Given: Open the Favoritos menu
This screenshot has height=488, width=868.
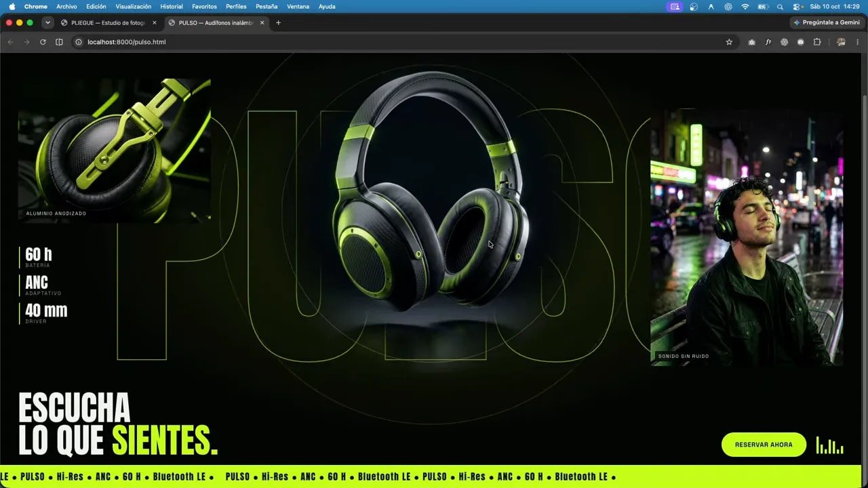Looking at the screenshot, I should (x=205, y=7).
